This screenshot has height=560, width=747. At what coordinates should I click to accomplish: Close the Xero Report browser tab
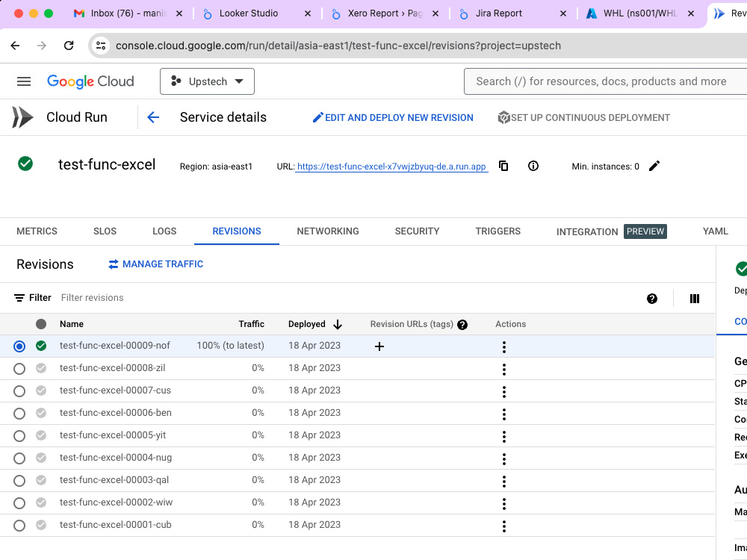pos(435,13)
